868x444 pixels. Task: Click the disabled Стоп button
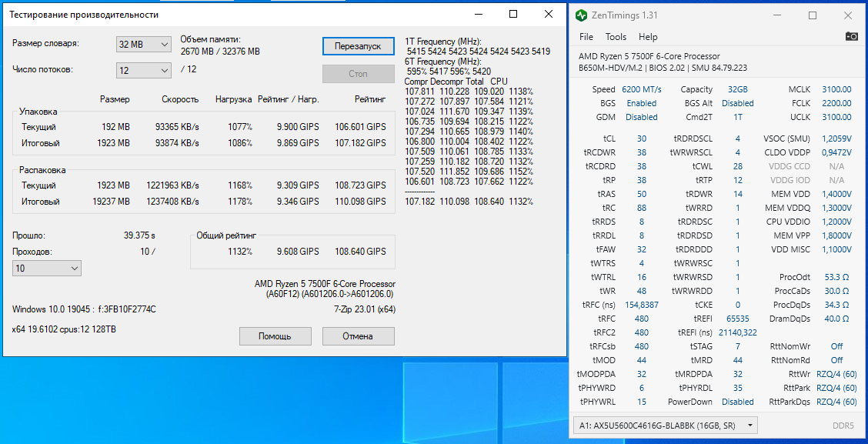click(358, 74)
